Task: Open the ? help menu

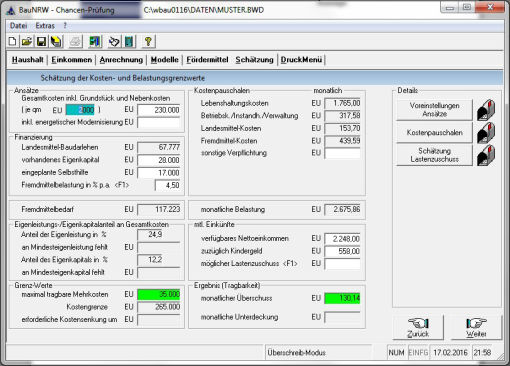Action: coord(65,26)
